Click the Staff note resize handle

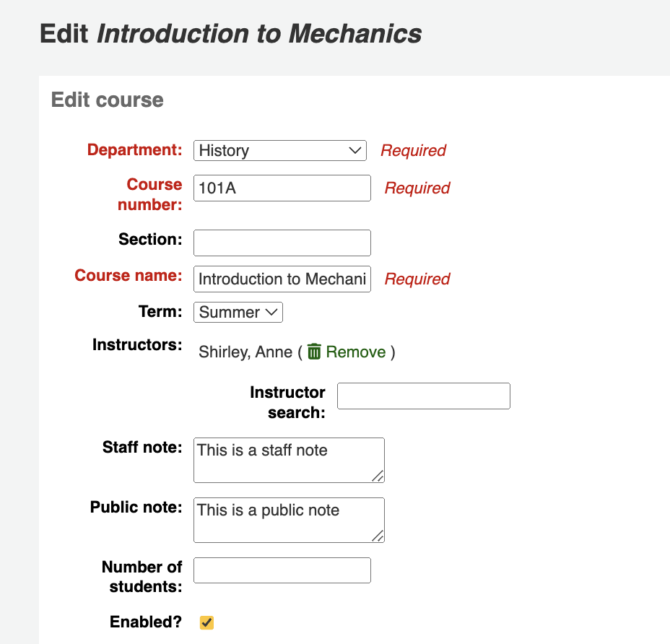378,476
